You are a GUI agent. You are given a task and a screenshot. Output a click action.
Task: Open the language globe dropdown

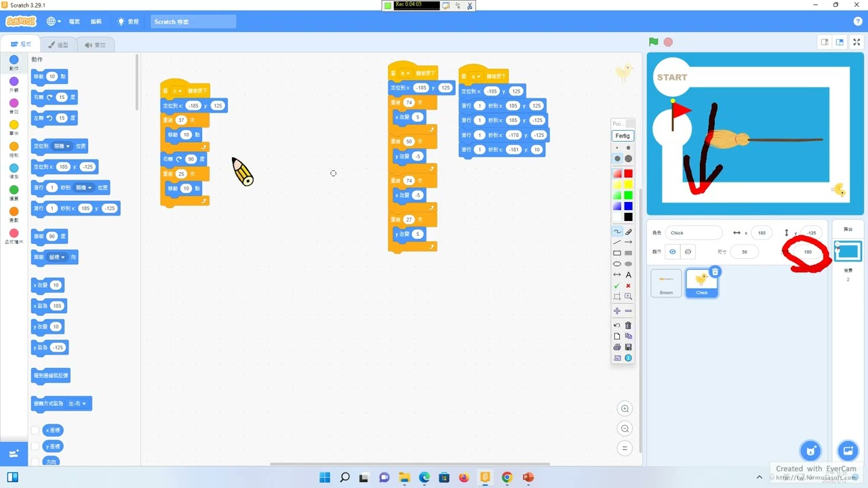(x=54, y=22)
